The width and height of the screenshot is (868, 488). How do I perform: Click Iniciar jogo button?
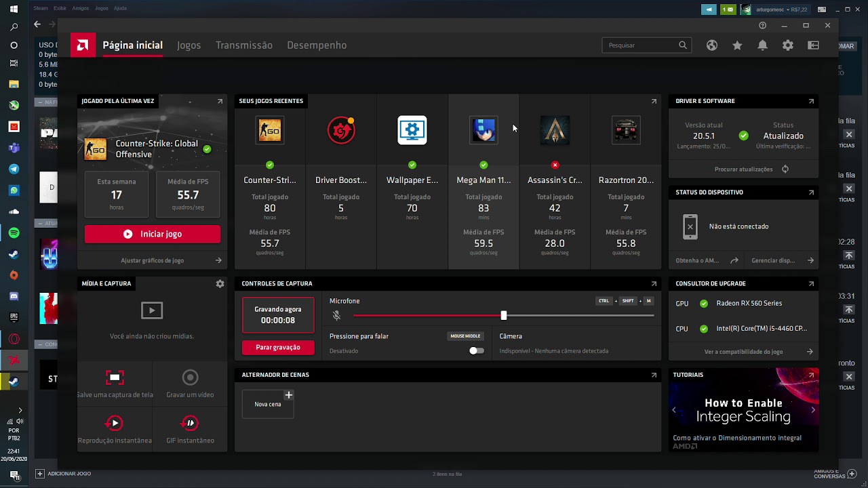pyautogui.click(x=153, y=234)
